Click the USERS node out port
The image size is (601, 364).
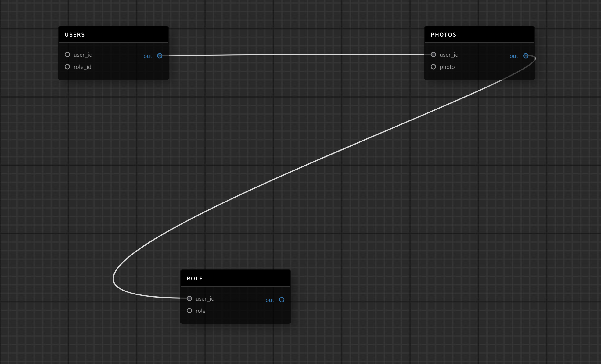pos(160,56)
